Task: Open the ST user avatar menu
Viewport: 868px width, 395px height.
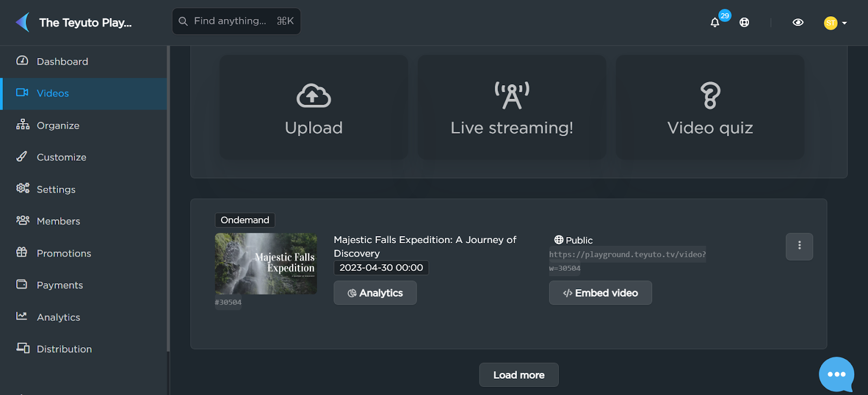Action: (835, 23)
